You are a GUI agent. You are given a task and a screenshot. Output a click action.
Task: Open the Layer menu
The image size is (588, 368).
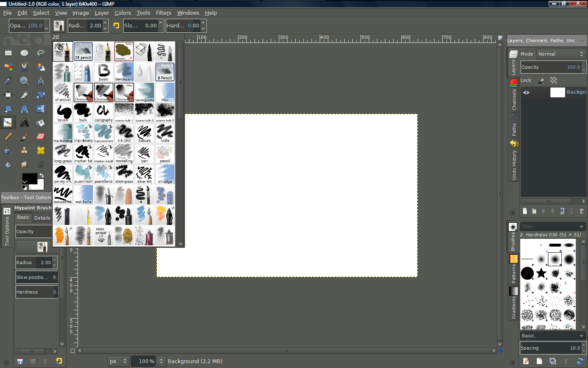(x=102, y=13)
